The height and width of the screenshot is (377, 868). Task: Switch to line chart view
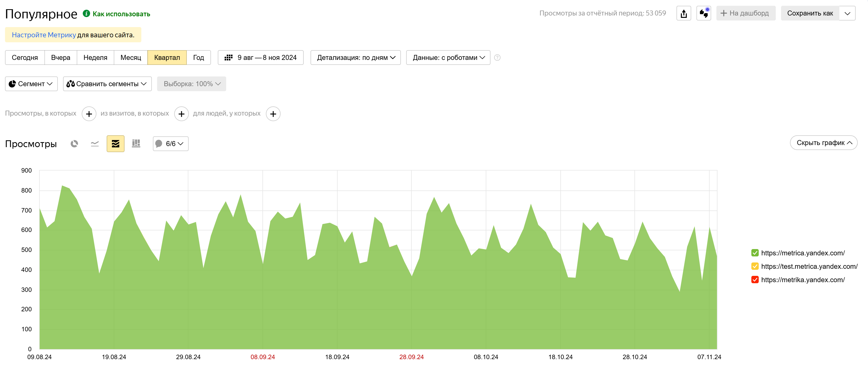tap(95, 144)
